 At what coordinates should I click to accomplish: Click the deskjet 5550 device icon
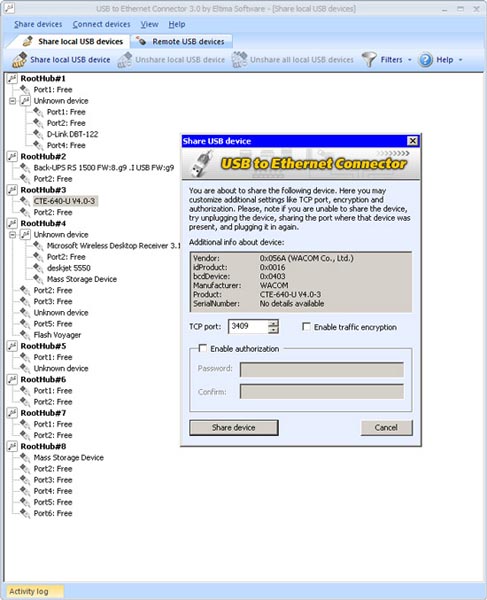38,268
